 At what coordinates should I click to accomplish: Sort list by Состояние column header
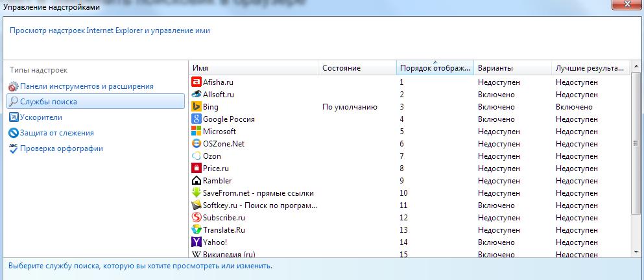(x=357, y=68)
